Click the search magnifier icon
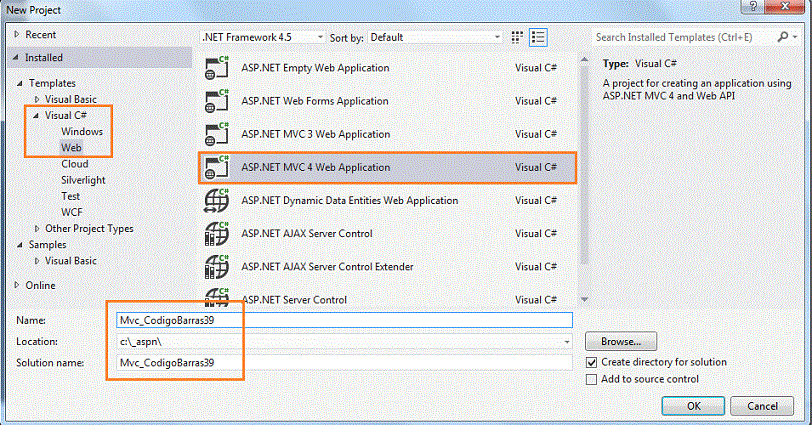Viewport: 812px width, 425px height. [783, 37]
